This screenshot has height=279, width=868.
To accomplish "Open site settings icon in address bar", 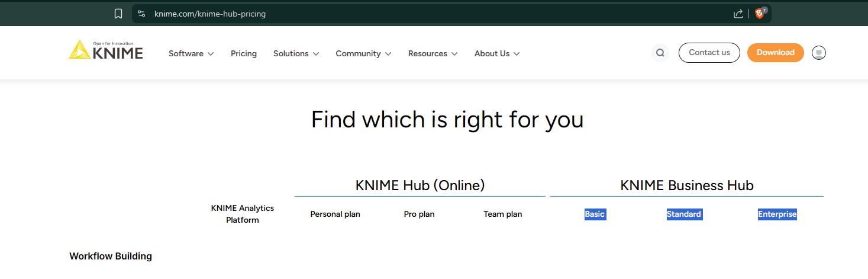I will click(141, 14).
